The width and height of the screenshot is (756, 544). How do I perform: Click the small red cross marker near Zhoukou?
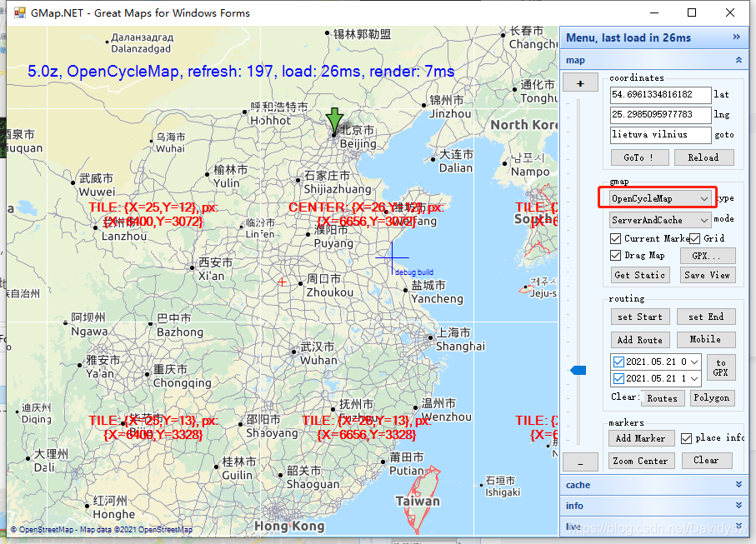tap(283, 282)
